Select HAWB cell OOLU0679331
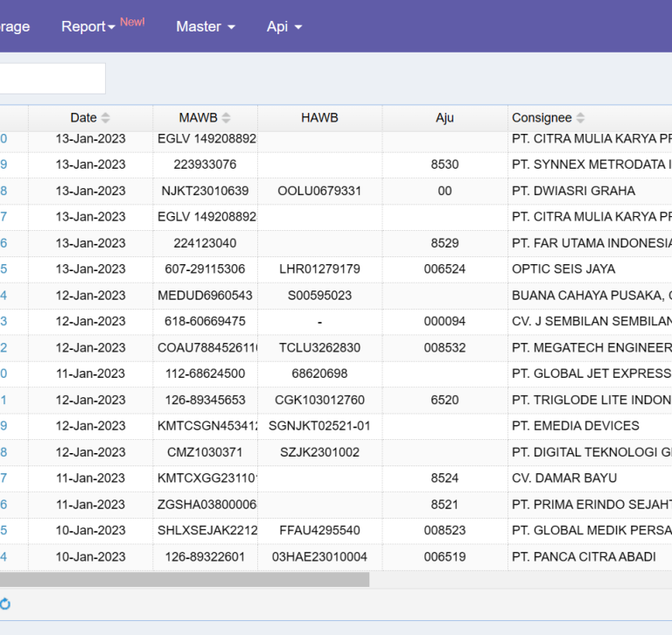672x635 pixels. click(319, 191)
